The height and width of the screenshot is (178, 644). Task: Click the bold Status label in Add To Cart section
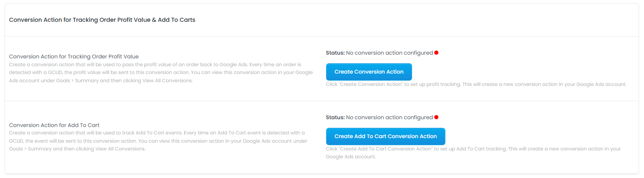(x=335, y=118)
